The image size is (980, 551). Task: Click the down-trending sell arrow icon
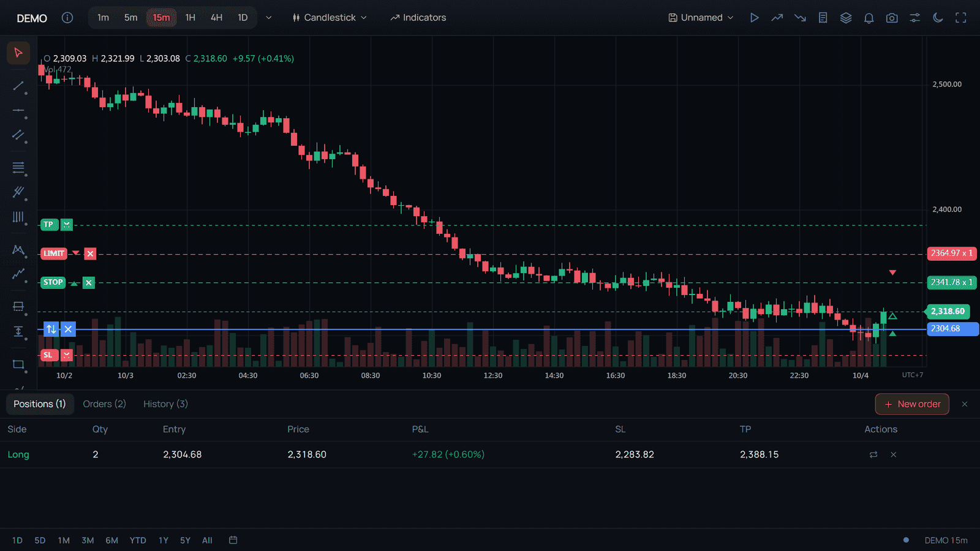click(800, 18)
